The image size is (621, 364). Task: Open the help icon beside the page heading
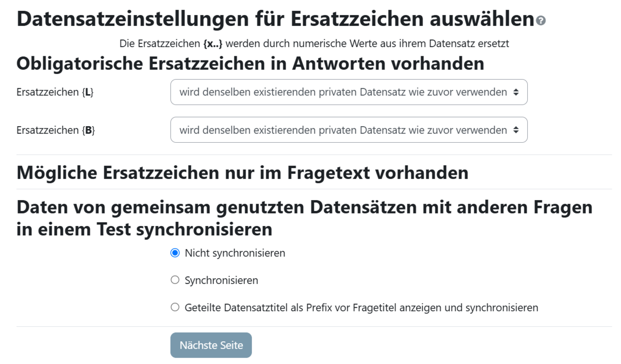point(541,21)
